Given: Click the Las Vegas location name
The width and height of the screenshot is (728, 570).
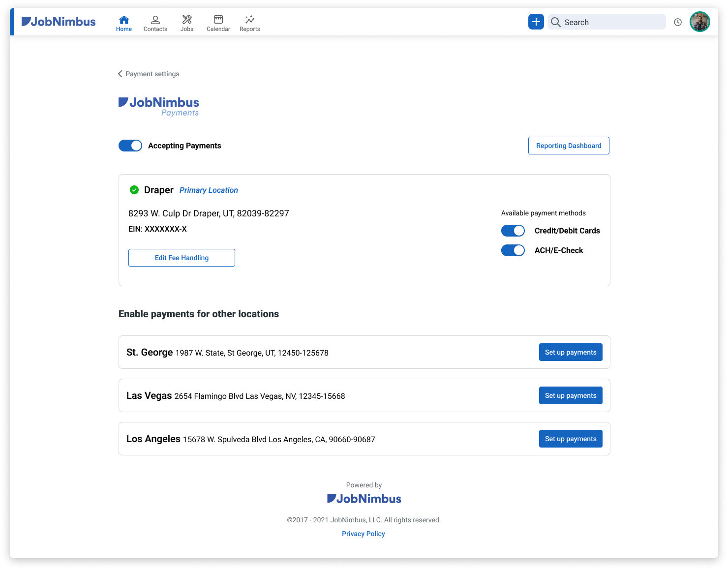Looking at the screenshot, I should pyautogui.click(x=149, y=395).
